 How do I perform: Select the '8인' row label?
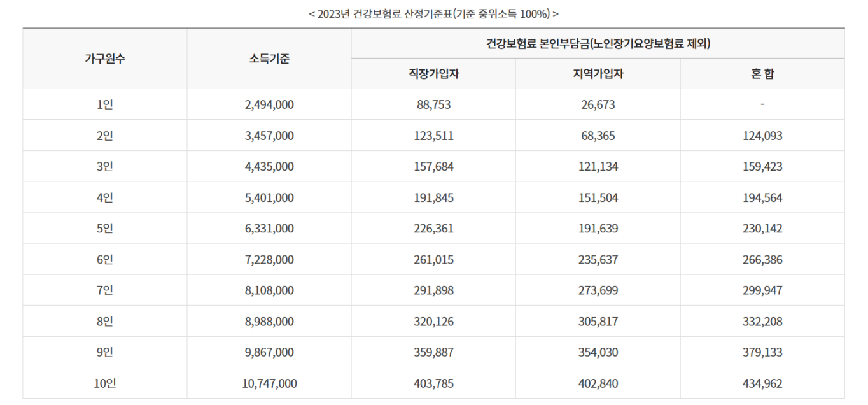(x=105, y=321)
